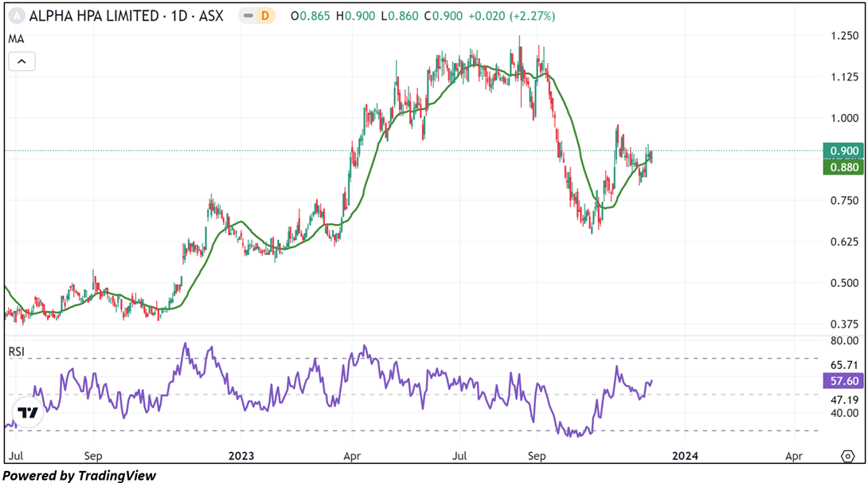The width and height of the screenshot is (868, 483).
Task: Click the RSI indicator label
Action: [17, 351]
